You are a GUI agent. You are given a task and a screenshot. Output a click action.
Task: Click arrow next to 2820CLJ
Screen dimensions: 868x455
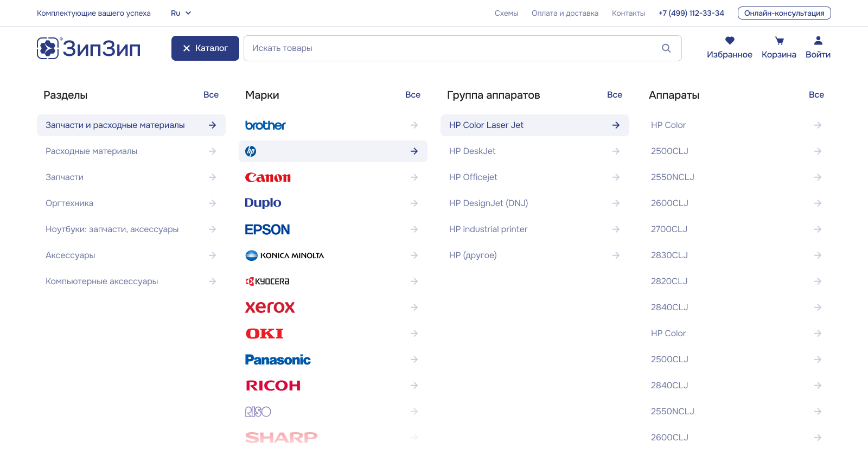point(818,281)
